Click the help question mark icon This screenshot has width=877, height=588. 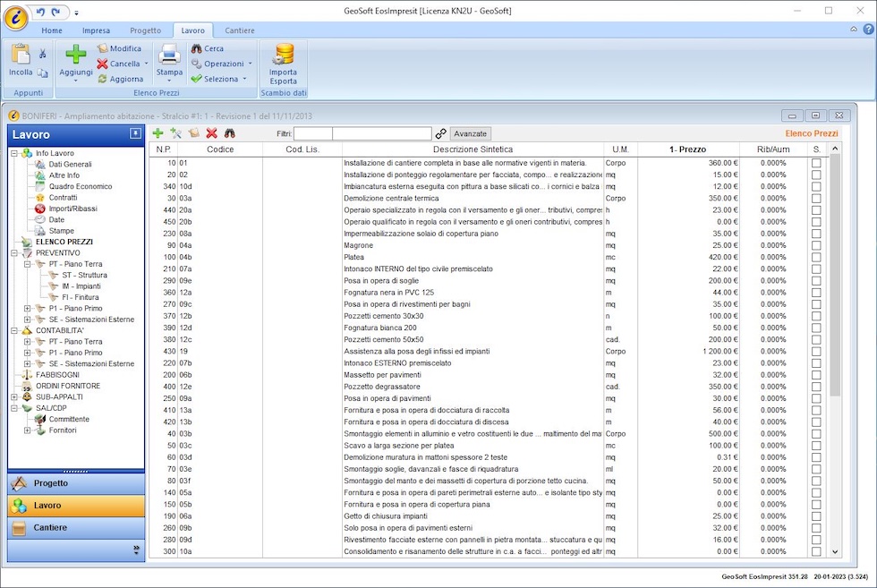(867, 30)
